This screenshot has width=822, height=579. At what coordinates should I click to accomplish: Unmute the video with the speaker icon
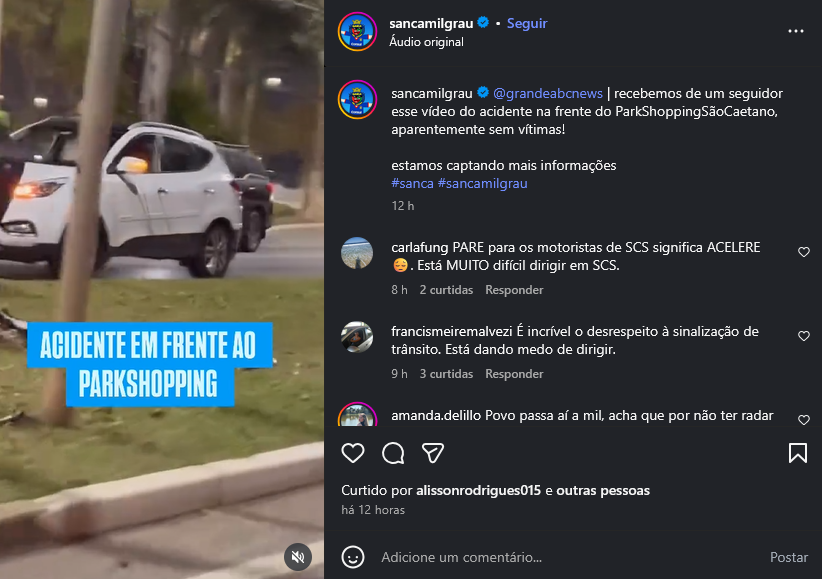click(298, 557)
